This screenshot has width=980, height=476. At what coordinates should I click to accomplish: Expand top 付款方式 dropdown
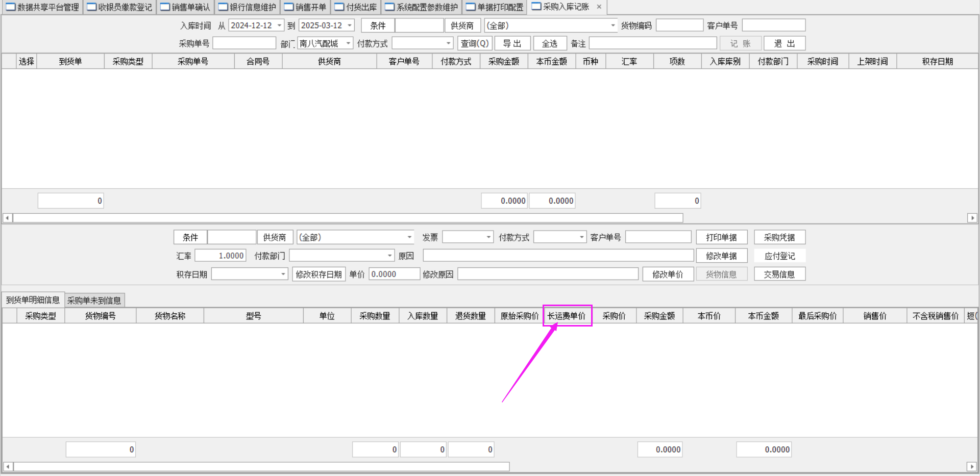(448, 44)
